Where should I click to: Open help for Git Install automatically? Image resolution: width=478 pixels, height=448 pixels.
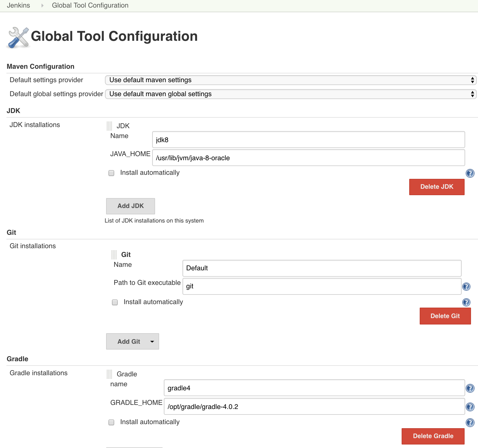pyautogui.click(x=466, y=302)
